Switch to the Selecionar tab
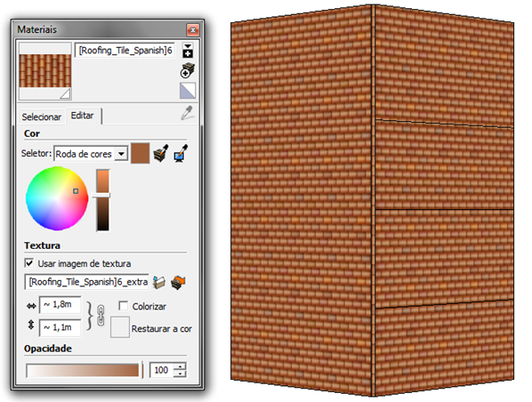 point(42,117)
